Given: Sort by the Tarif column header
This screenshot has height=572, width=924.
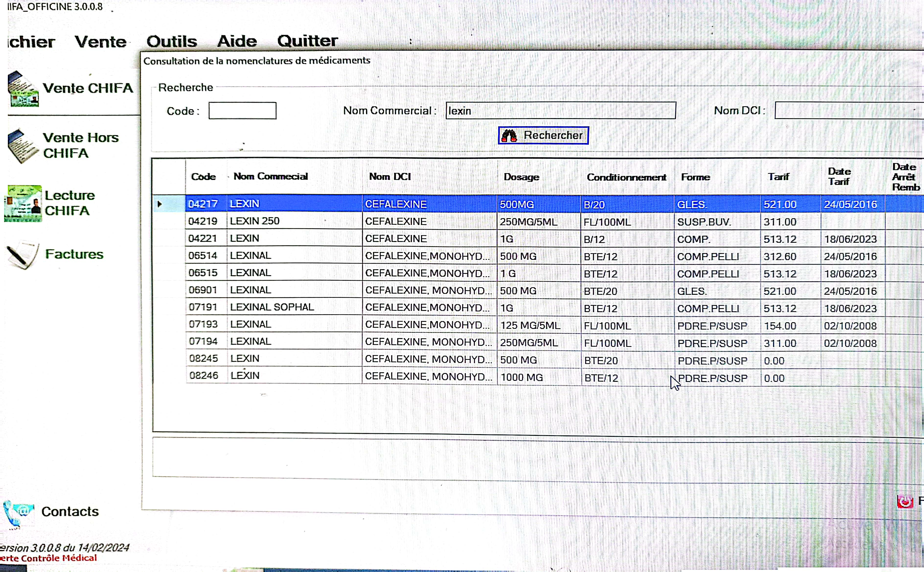Looking at the screenshot, I should coord(778,177).
